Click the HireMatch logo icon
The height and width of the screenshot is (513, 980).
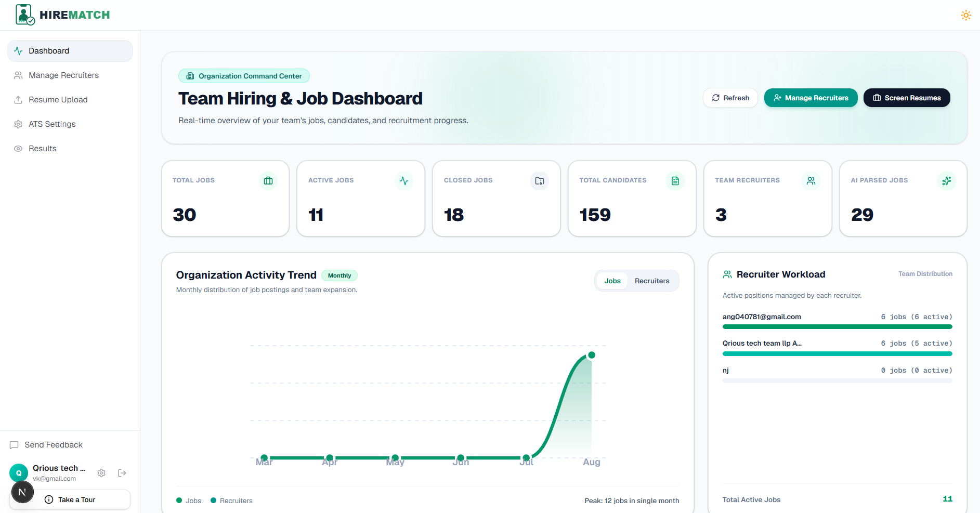pyautogui.click(x=25, y=15)
